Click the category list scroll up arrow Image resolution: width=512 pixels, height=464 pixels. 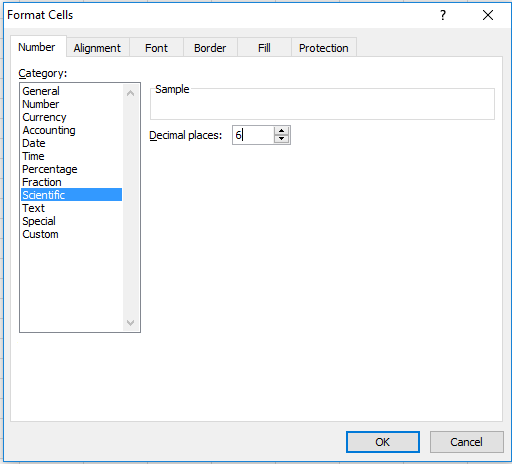(131, 93)
